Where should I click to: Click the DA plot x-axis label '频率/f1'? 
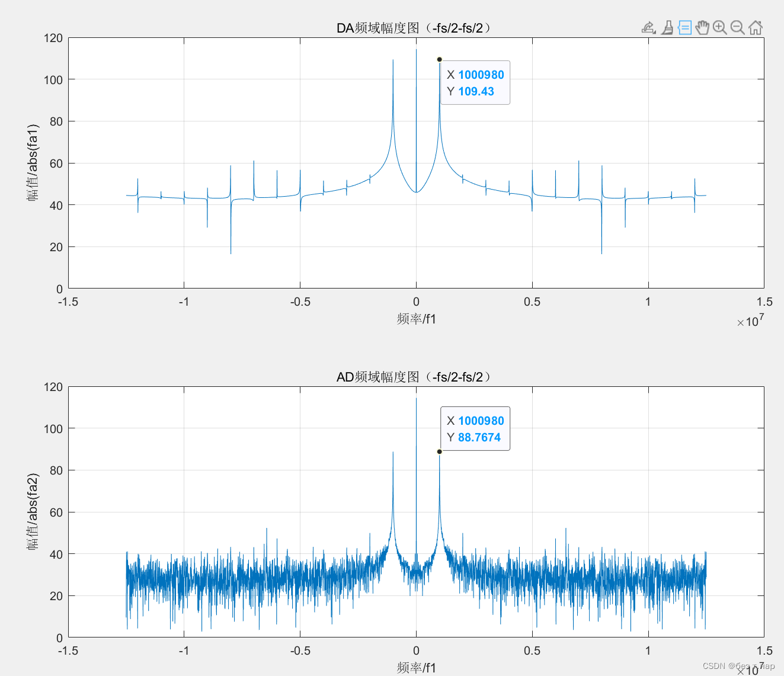click(x=416, y=319)
